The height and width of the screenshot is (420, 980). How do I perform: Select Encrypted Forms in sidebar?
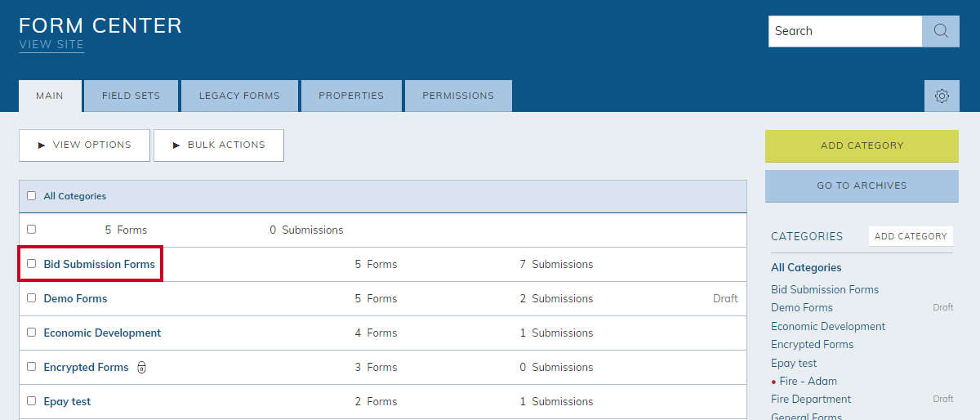click(x=812, y=344)
